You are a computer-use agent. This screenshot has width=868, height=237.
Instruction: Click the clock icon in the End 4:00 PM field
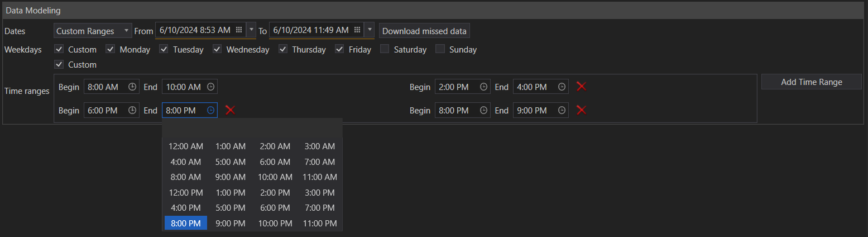tap(562, 87)
